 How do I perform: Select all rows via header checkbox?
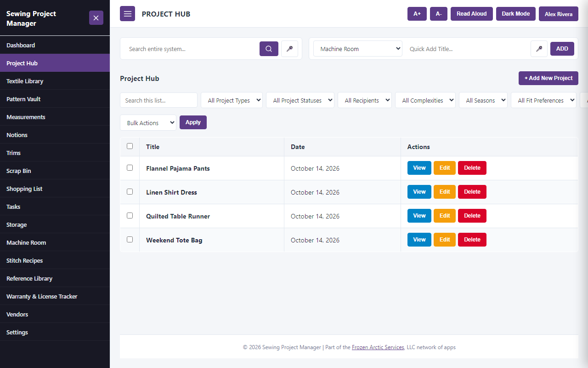coord(130,146)
